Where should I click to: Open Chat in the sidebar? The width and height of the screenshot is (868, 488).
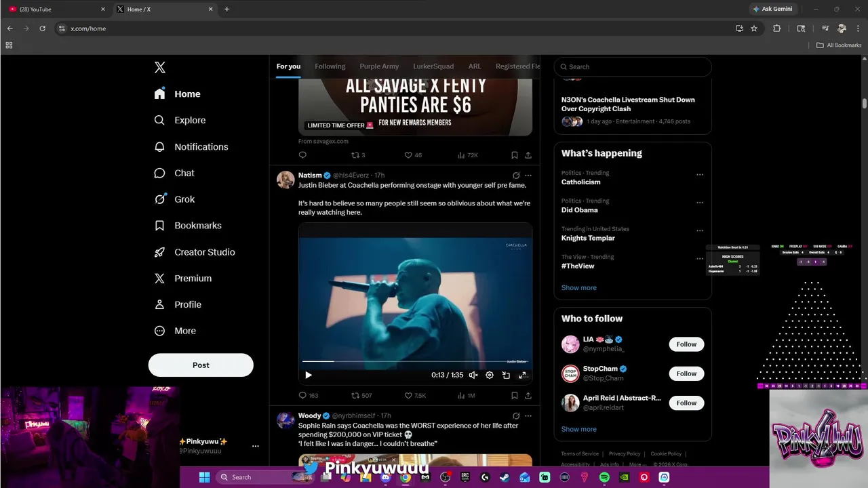[174, 173]
